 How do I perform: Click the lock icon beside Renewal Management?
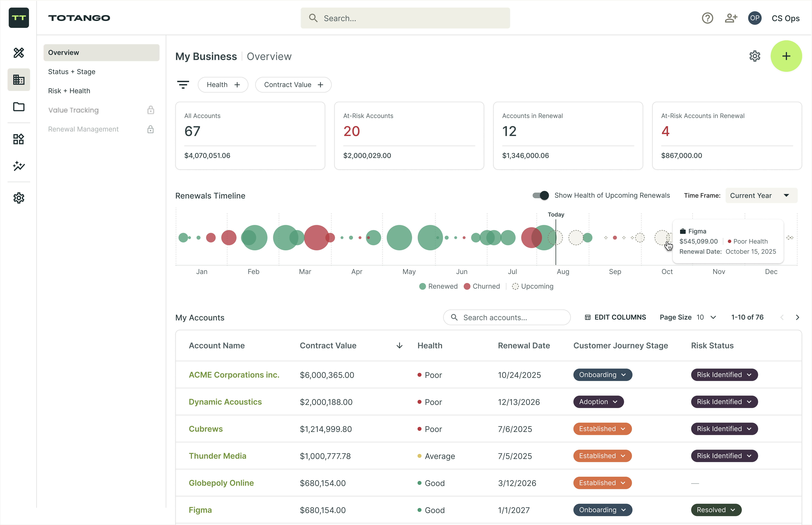[x=151, y=129]
